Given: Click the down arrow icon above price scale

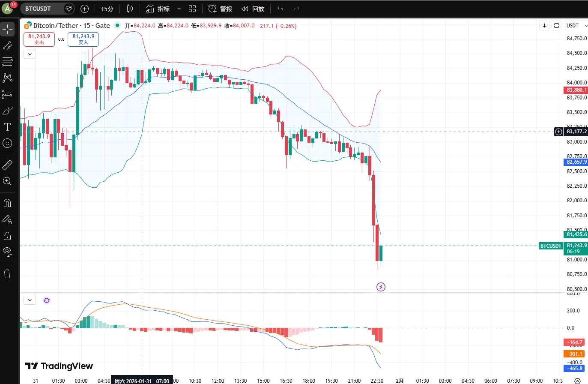Looking at the screenshot, I should point(544,26).
